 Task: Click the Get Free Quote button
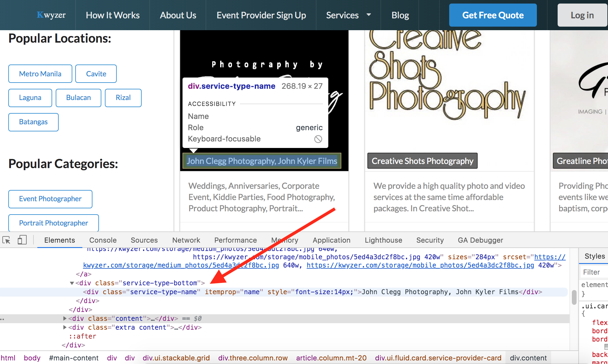tap(493, 15)
